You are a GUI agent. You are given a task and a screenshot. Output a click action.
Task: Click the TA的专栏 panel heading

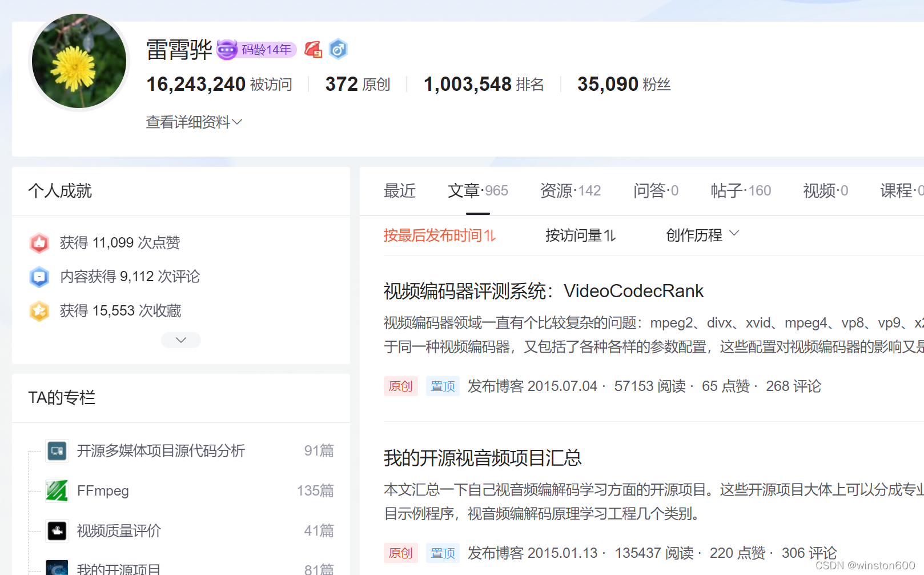pyautogui.click(x=62, y=397)
